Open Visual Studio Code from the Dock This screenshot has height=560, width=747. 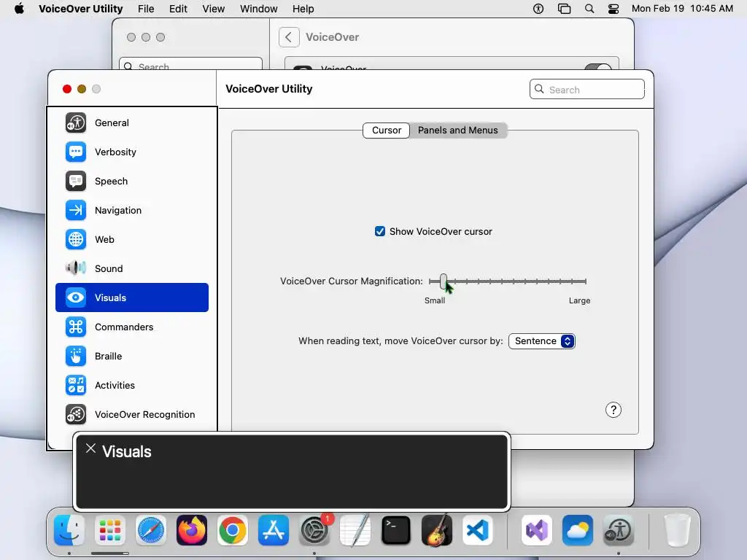click(x=477, y=530)
